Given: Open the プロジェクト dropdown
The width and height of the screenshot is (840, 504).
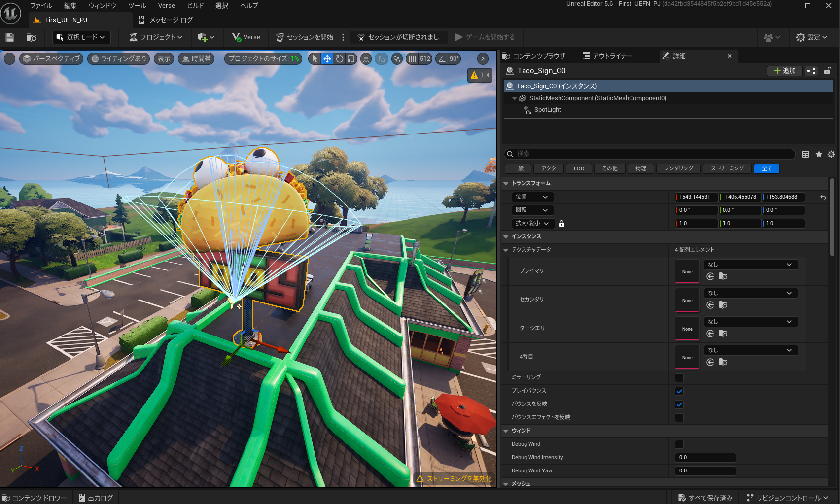Looking at the screenshot, I should click(x=156, y=37).
